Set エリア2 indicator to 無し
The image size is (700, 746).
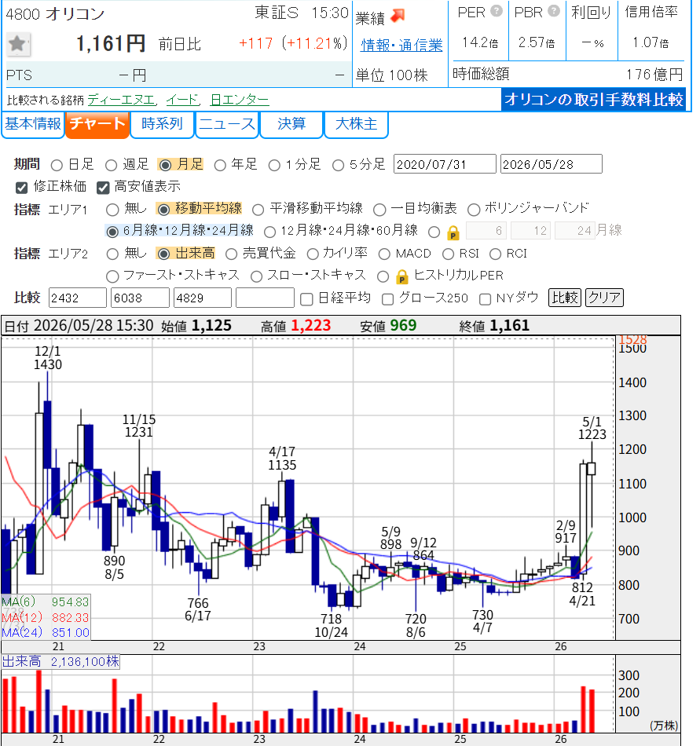point(112,254)
